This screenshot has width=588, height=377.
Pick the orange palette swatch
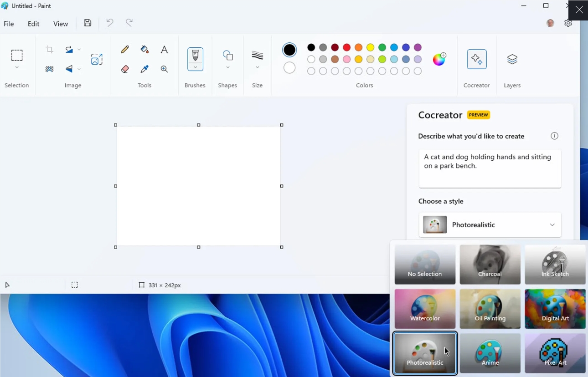click(359, 47)
